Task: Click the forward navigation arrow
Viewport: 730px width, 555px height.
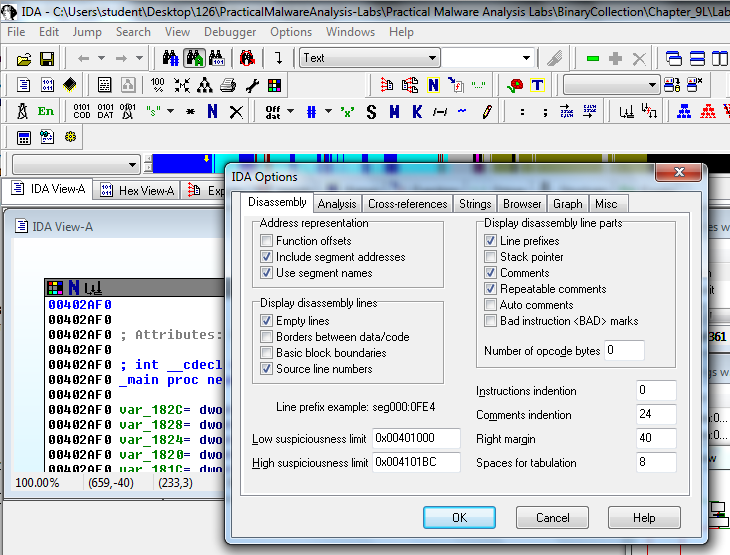Action: (121, 59)
